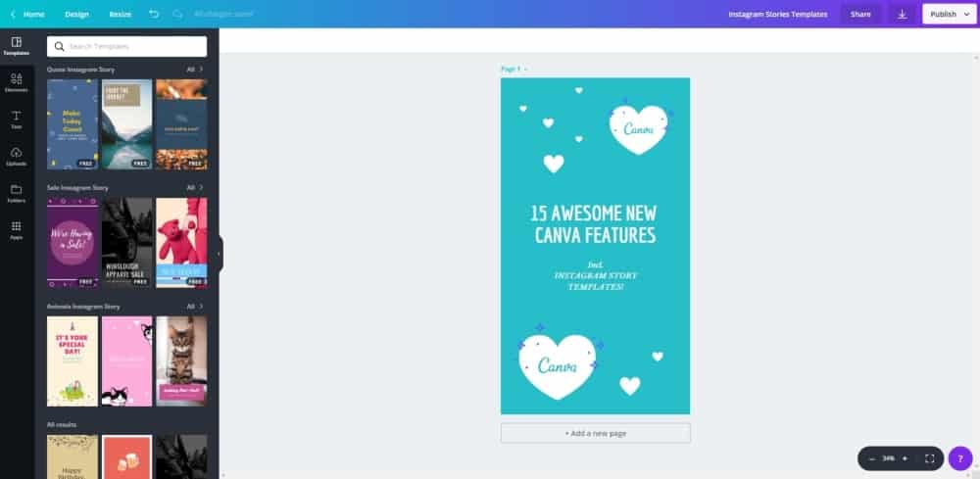Select the coral beer mugs template
The height and width of the screenshot is (479, 980).
[x=126, y=456]
